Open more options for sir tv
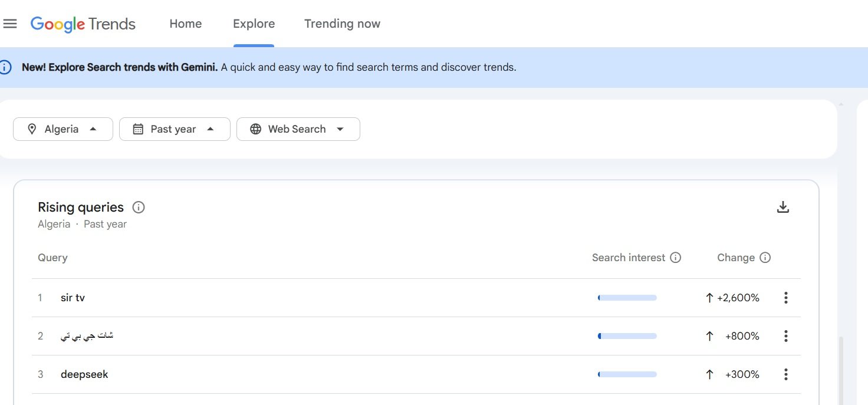This screenshot has width=868, height=405. point(785,298)
